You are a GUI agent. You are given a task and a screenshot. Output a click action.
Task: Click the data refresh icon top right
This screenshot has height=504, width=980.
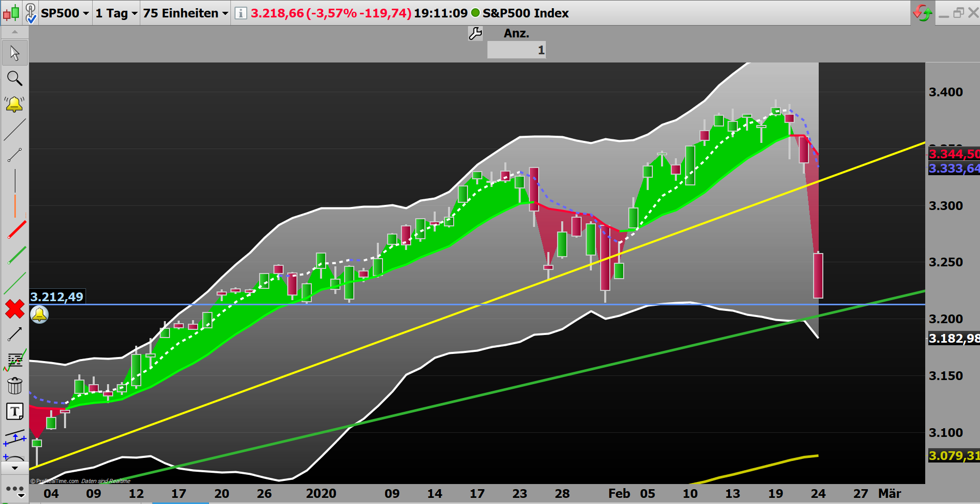pos(922,12)
